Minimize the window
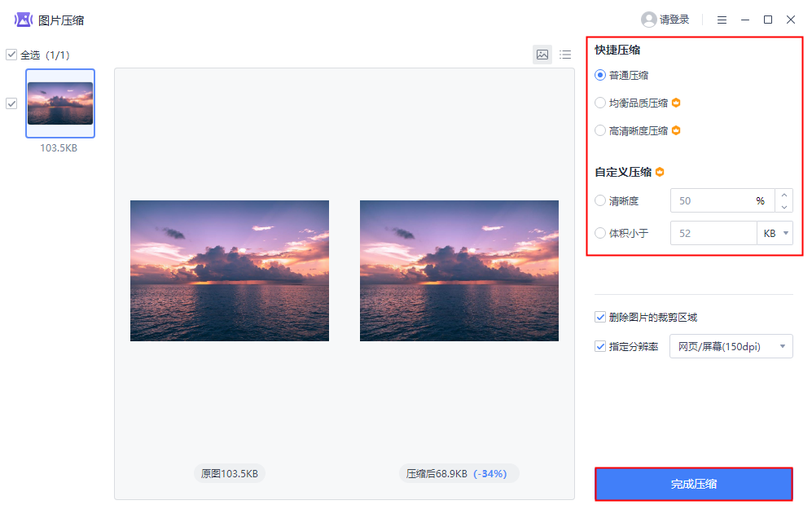Viewport: 812px width, 518px height. [745, 20]
